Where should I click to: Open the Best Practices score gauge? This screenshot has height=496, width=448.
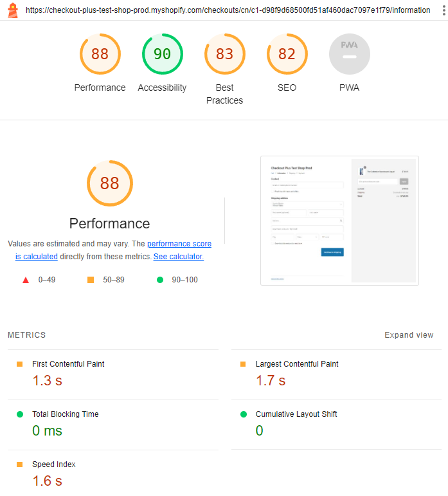coord(224,54)
